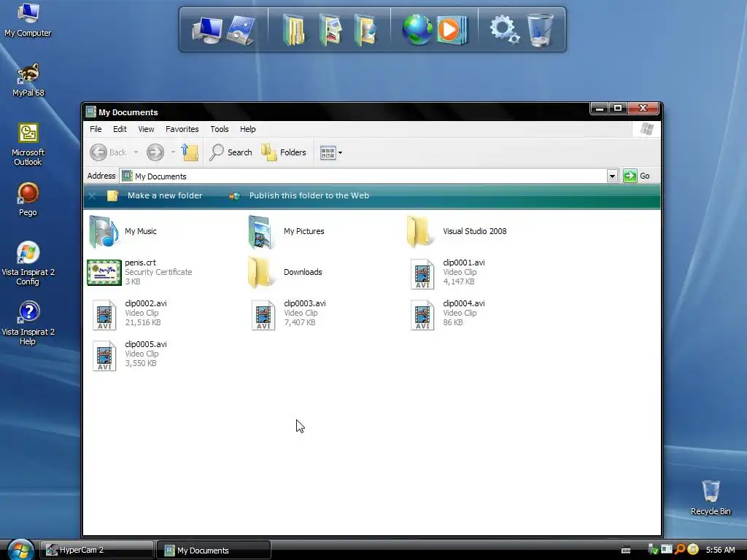The width and height of the screenshot is (747, 560).
Task: Select the clip0001.avi video file
Action: (448, 273)
